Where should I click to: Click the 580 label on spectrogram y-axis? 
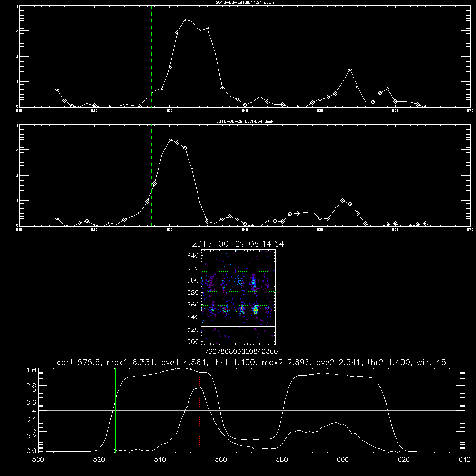pyautogui.click(x=193, y=293)
